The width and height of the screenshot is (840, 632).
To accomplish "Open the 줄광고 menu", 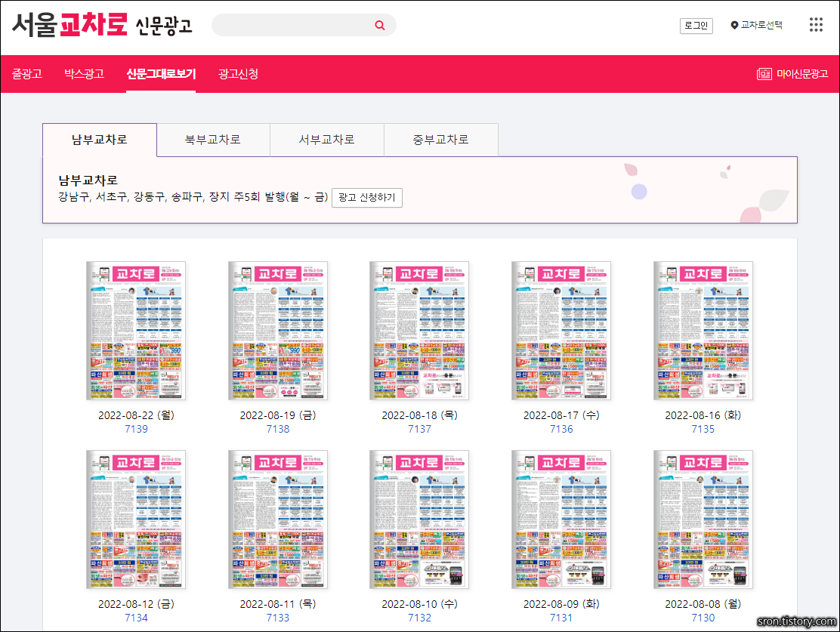I will point(27,74).
